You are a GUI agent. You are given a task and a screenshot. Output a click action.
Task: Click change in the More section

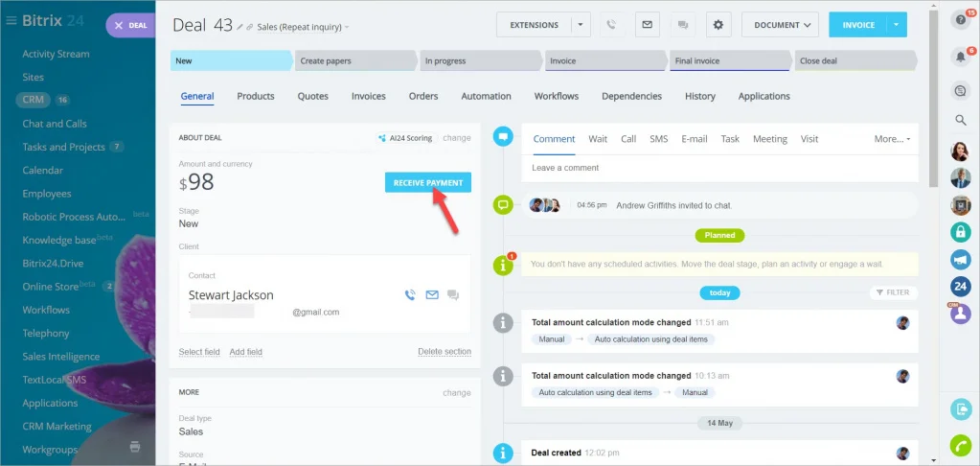point(457,393)
